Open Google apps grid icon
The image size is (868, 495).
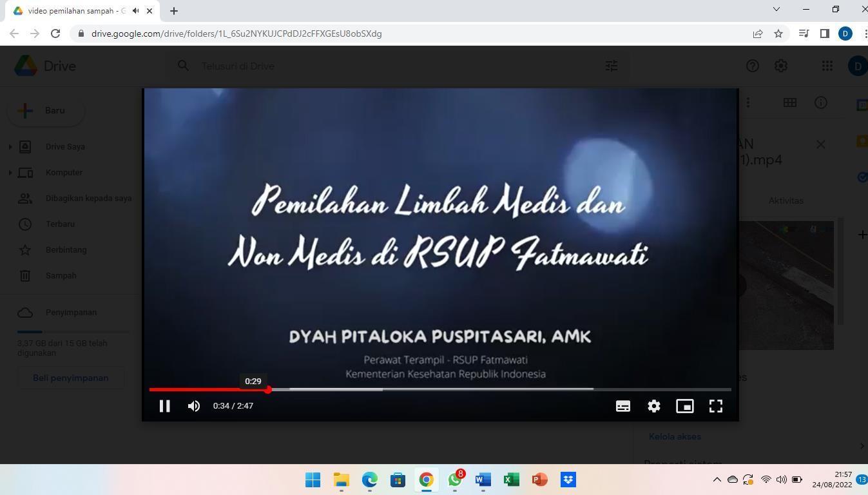(827, 66)
